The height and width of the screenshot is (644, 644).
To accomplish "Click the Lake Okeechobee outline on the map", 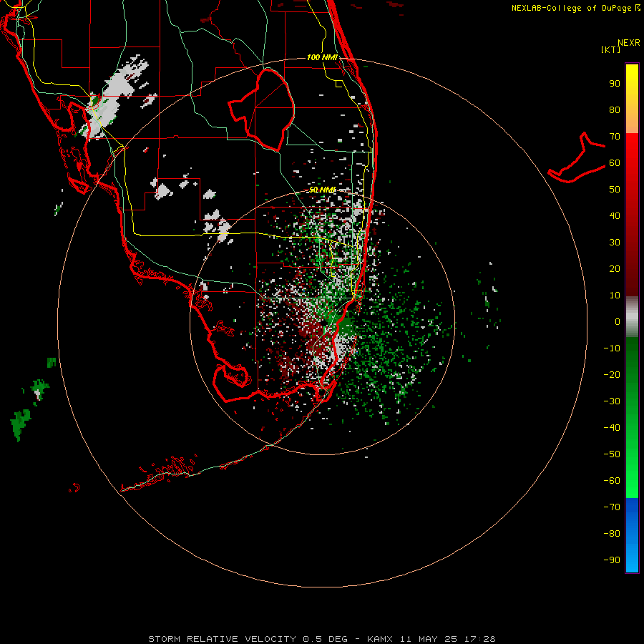I will click(261, 109).
